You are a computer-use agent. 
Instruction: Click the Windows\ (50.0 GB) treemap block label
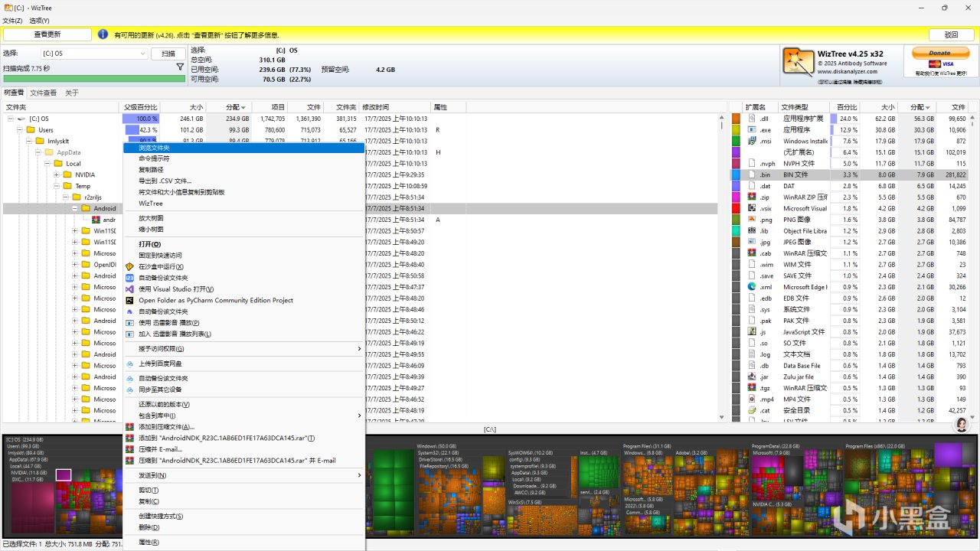pyautogui.click(x=436, y=446)
